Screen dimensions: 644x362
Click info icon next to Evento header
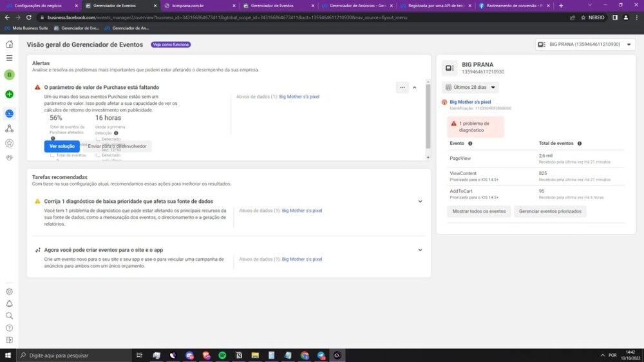(x=470, y=144)
